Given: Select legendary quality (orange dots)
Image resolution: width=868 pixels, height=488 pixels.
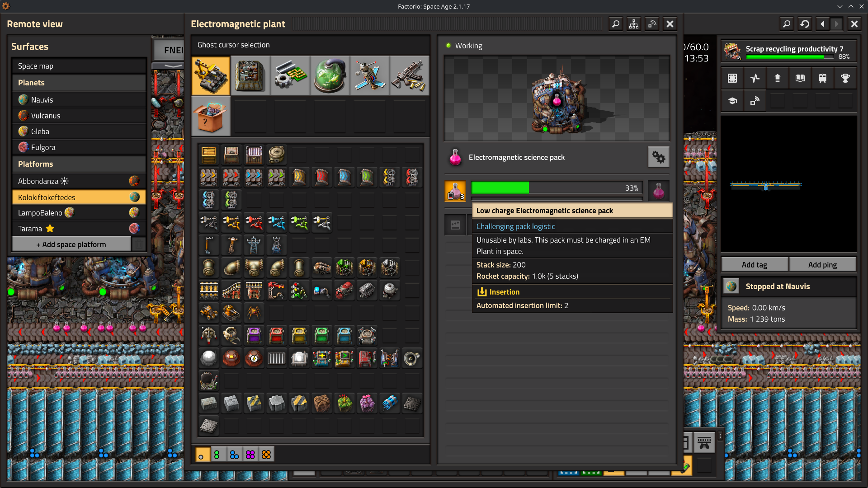Looking at the screenshot, I should 266,455.
